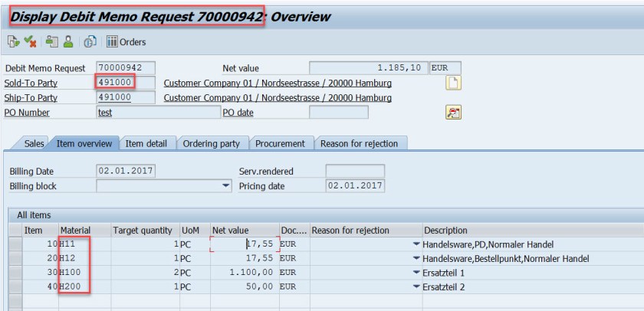This screenshot has width=644, height=311.
Task: Click description Ersatzteil 2
Action: [444, 286]
